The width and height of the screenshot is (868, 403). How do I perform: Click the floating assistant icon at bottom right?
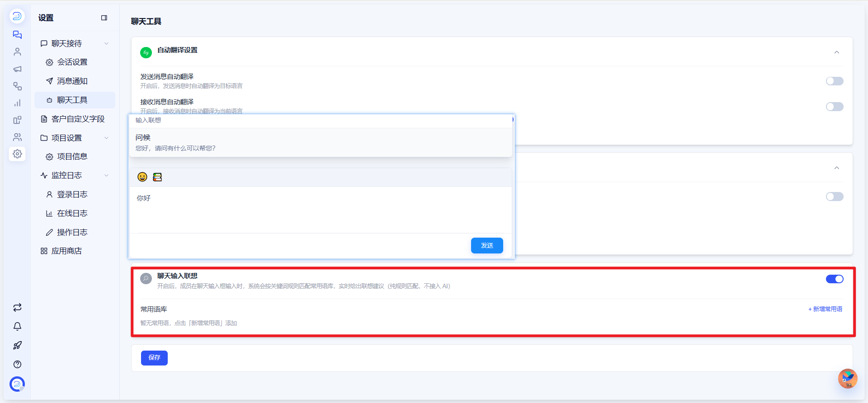[848, 379]
